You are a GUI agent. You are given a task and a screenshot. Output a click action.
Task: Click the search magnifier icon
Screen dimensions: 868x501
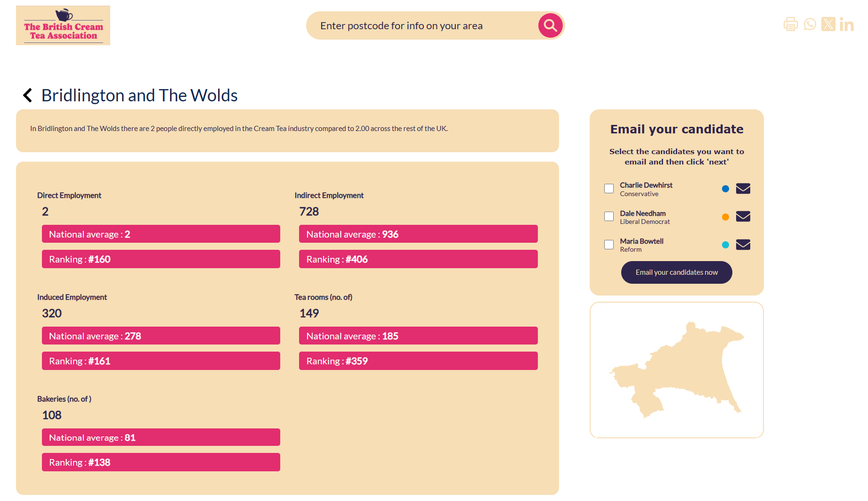pyautogui.click(x=550, y=25)
